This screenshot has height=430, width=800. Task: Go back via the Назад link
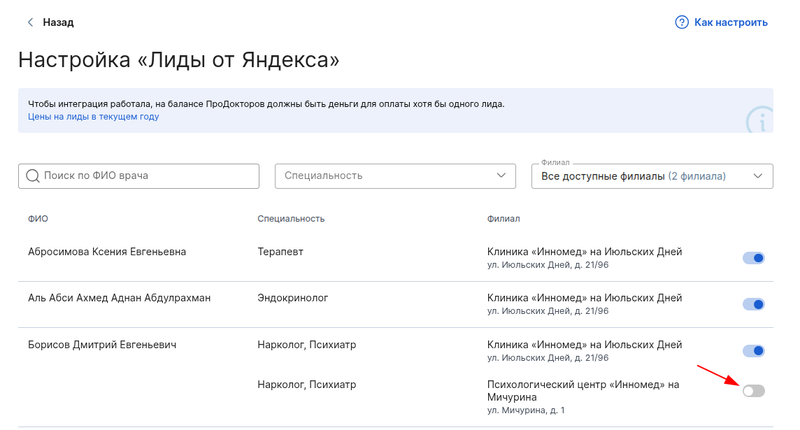click(58, 22)
